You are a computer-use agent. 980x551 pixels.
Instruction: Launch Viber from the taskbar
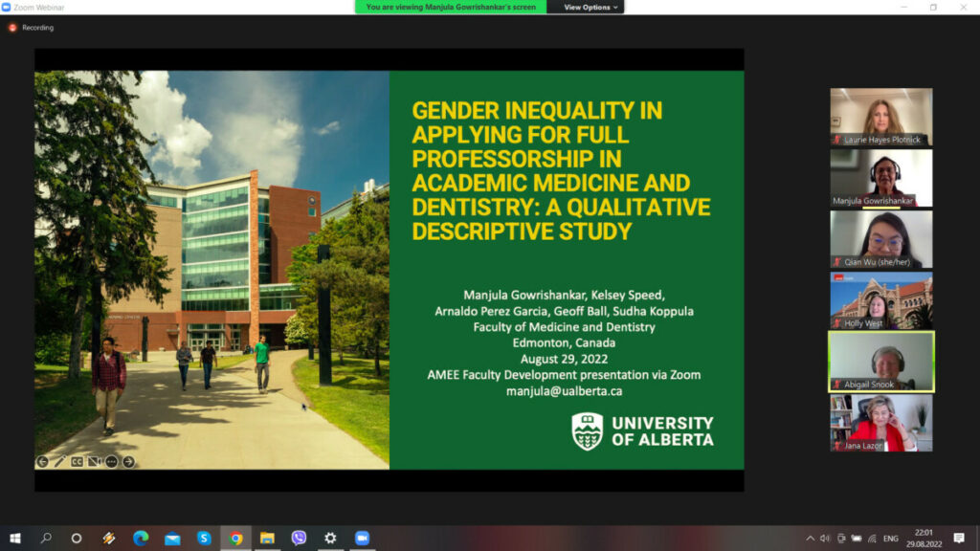coord(299,538)
